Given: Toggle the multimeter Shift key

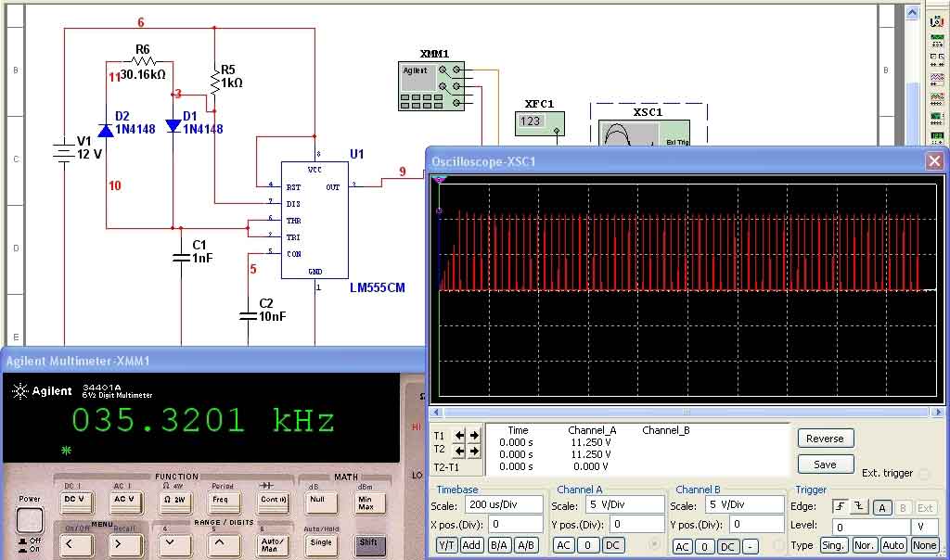Looking at the screenshot, I should (368, 543).
